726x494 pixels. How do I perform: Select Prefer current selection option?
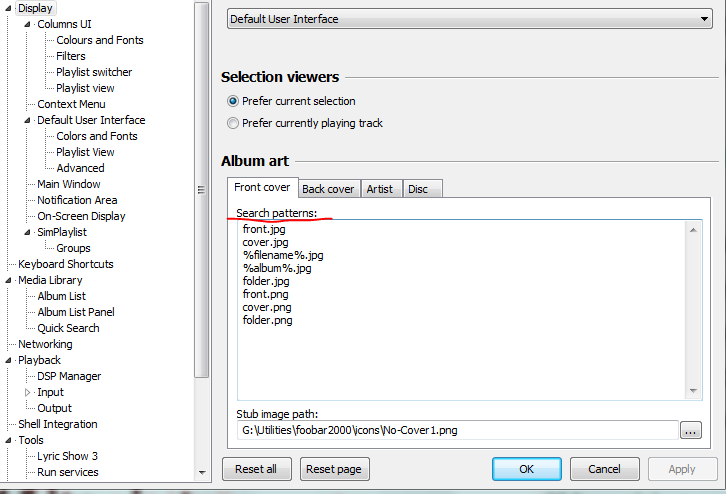tap(233, 101)
